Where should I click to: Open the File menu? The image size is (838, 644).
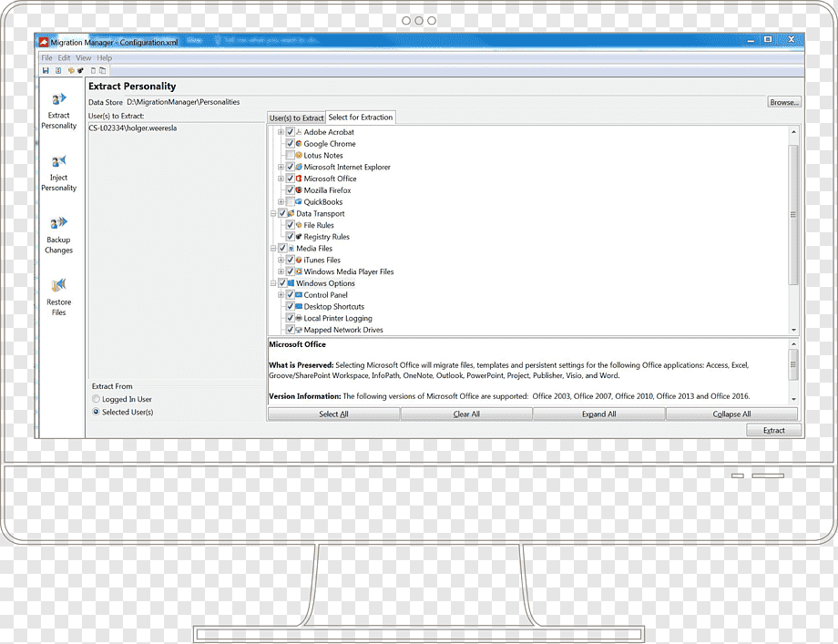click(x=47, y=57)
